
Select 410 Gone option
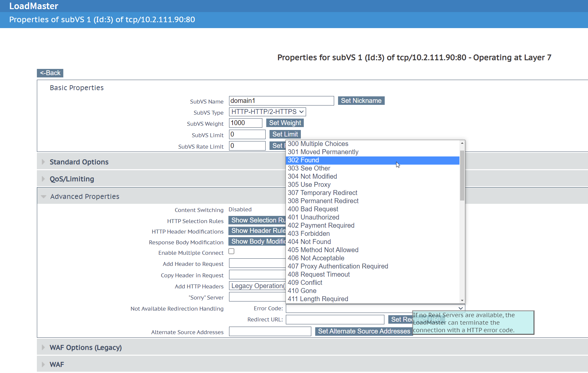tap(373, 291)
